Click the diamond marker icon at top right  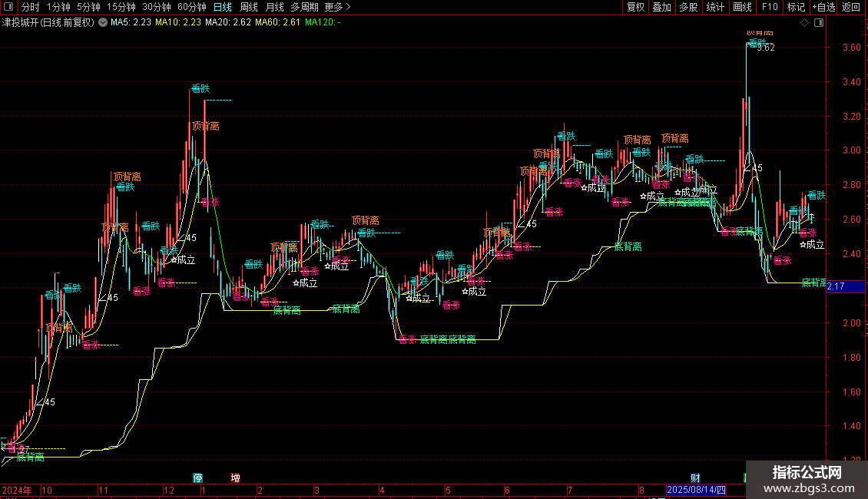click(x=805, y=23)
